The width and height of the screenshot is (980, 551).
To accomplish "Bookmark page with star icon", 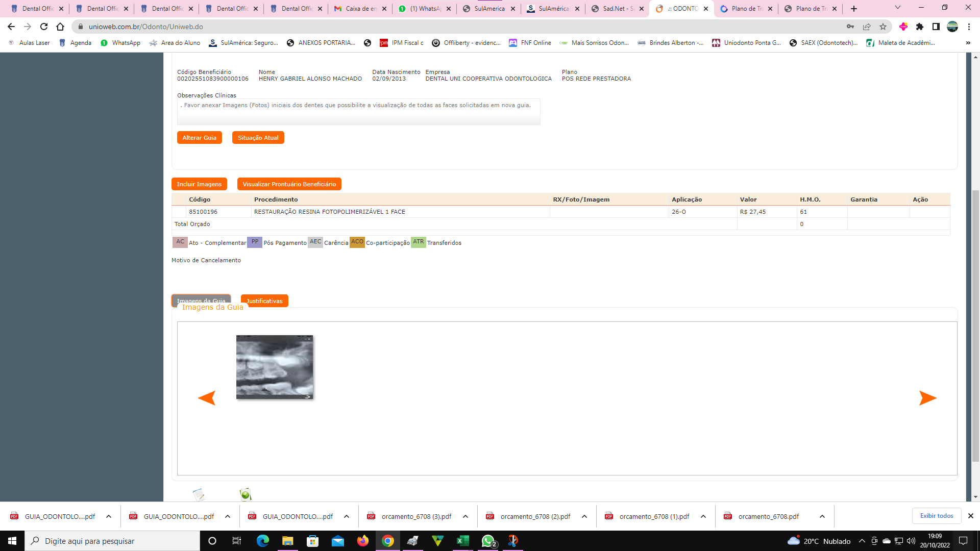I will click(x=883, y=27).
